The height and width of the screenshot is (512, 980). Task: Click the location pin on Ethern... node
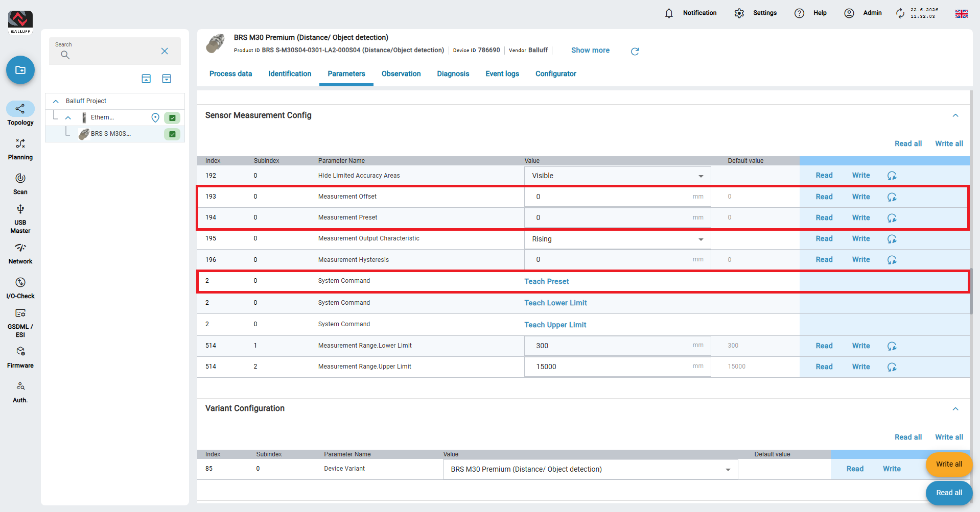pos(155,118)
